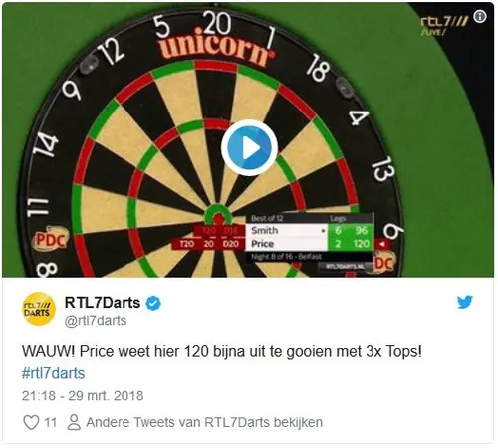Open the Twitter bird logo

[465, 302]
